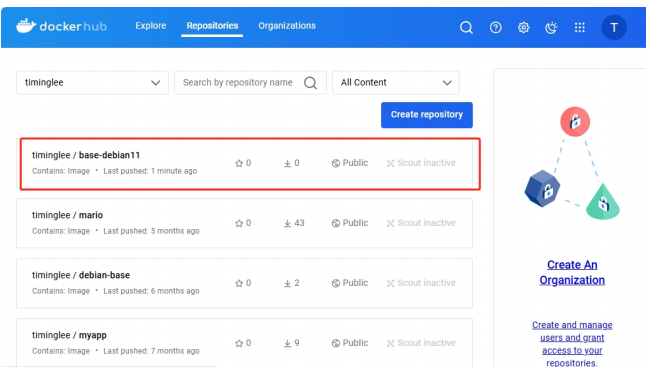Viewport: 648px width, 372px height.
Task: Click 'Last pushed: 7 months ago' text
Action: coord(151,351)
